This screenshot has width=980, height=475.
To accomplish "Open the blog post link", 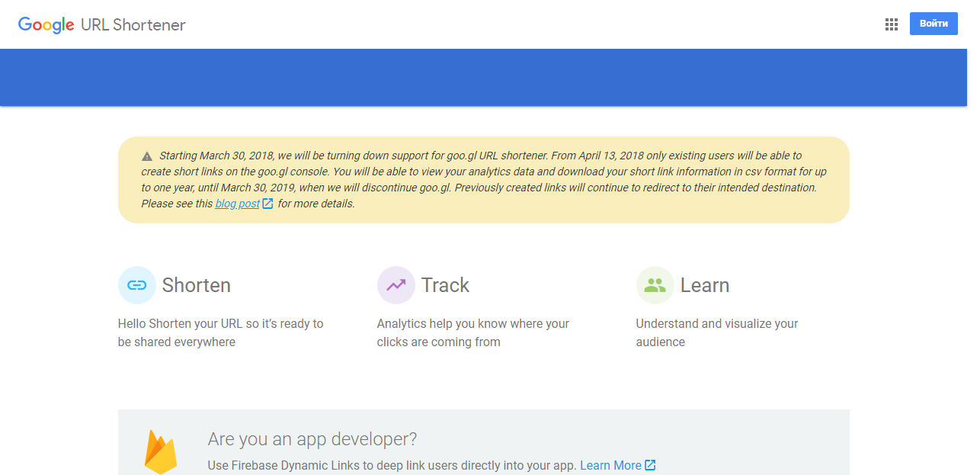I will pyautogui.click(x=237, y=204).
